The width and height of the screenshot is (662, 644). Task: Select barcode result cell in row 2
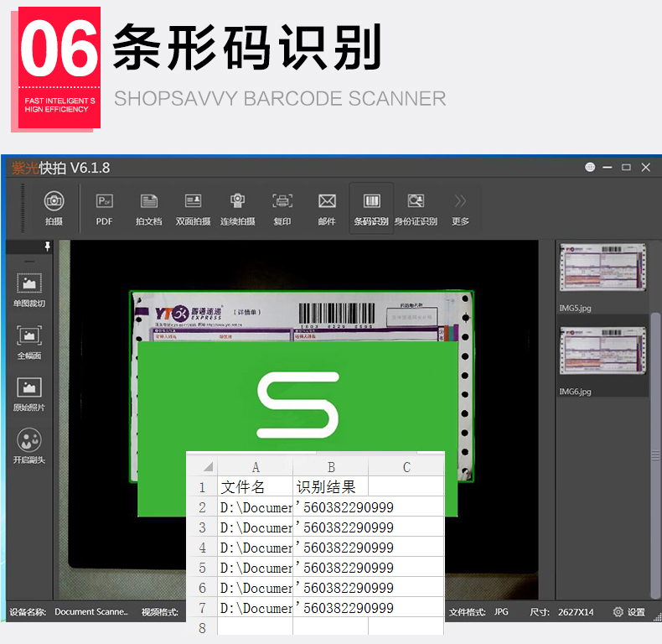330,506
